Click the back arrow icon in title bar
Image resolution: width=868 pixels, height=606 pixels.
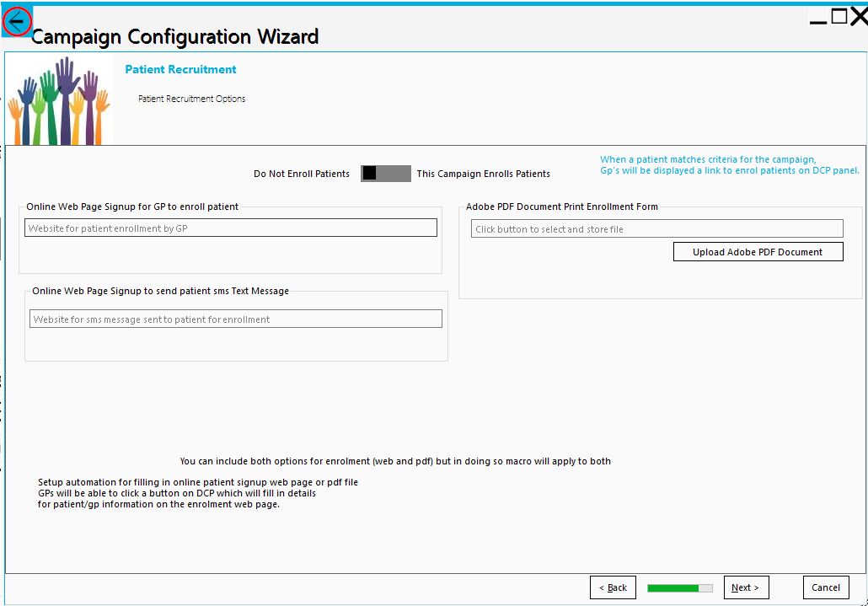pyautogui.click(x=17, y=21)
